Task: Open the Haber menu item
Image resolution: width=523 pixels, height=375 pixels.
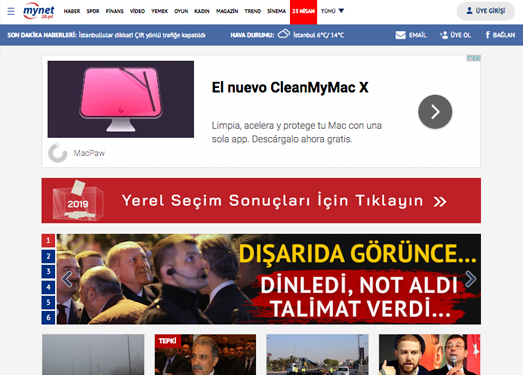Action: pyautogui.click(x=72, y=11)
